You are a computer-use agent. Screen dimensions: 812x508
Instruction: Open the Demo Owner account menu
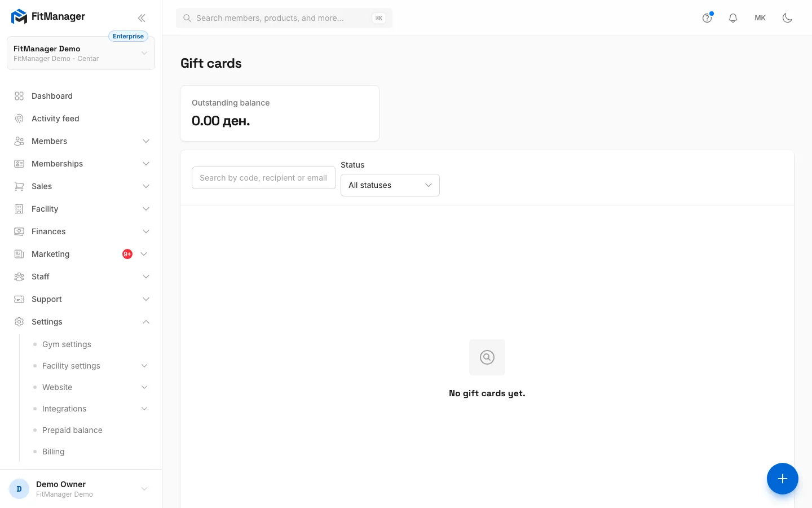(81, 489)
